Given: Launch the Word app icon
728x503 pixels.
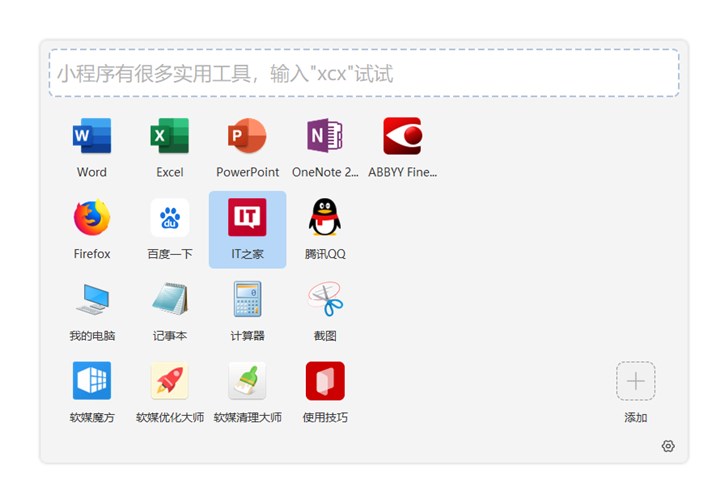Looking at the screenshot, I should [x=92, y=136].
